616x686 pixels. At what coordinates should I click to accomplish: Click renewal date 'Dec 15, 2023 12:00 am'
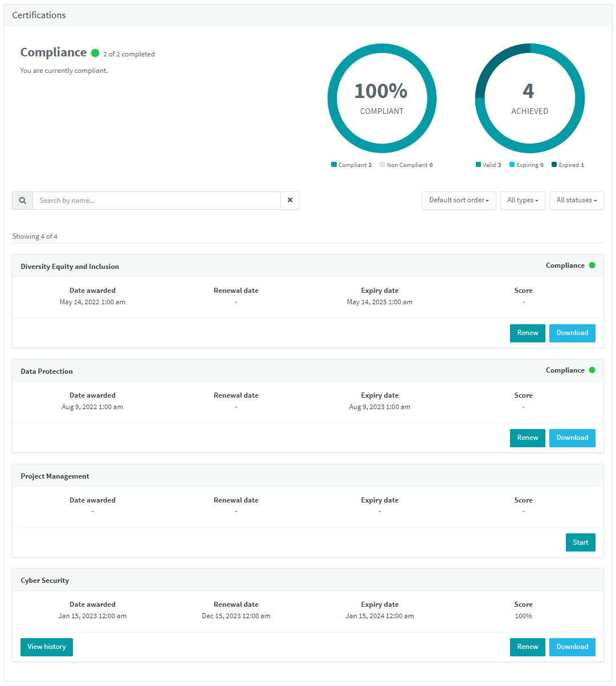(x=236, y=616)
